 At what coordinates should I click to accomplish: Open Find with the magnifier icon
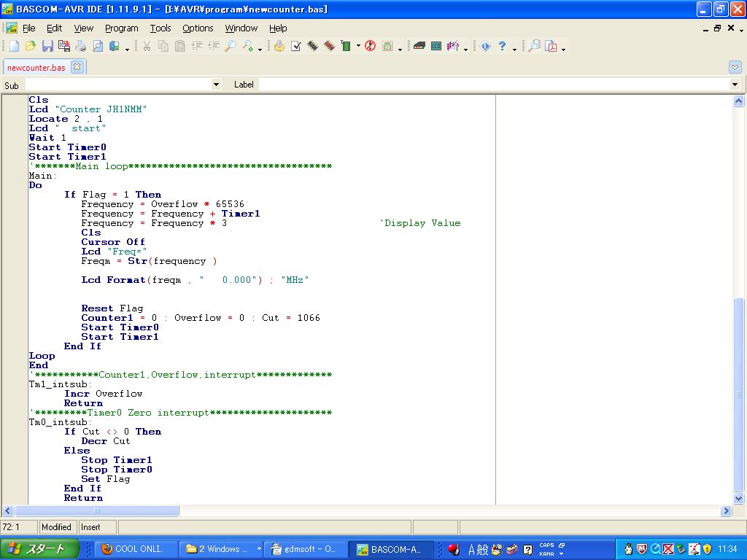point(230,46)
